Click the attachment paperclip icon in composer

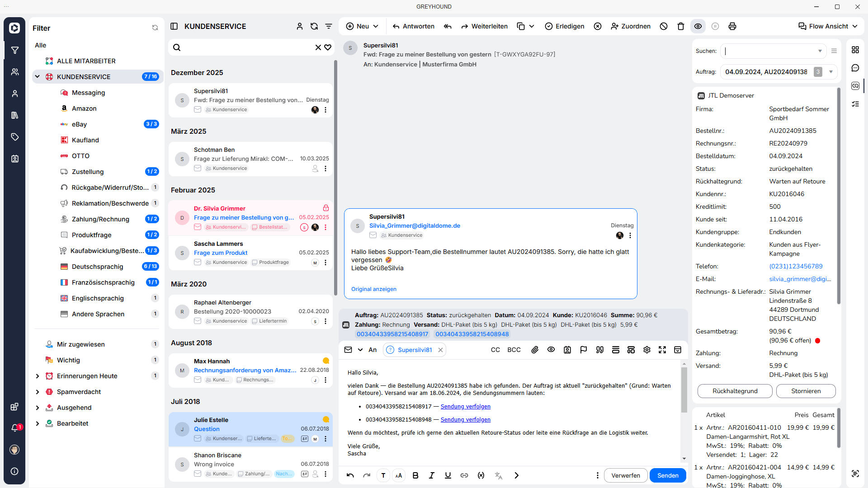(x=535, y=350)
